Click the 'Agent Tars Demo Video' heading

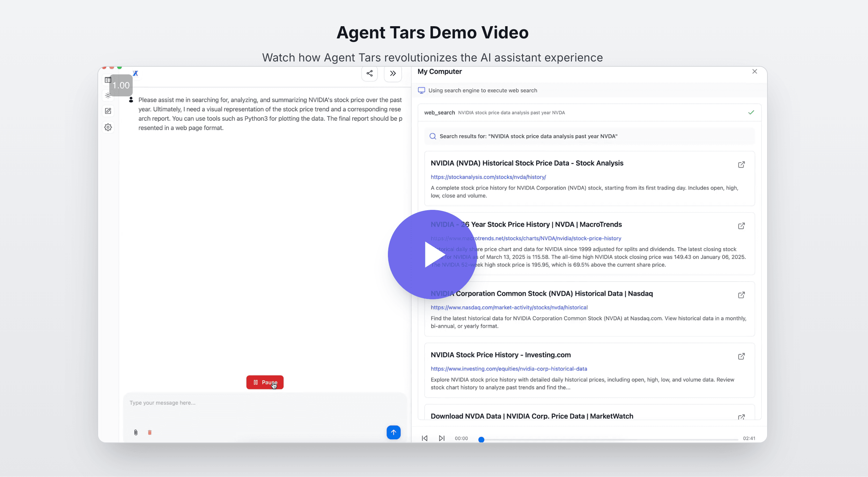(433, 32)
